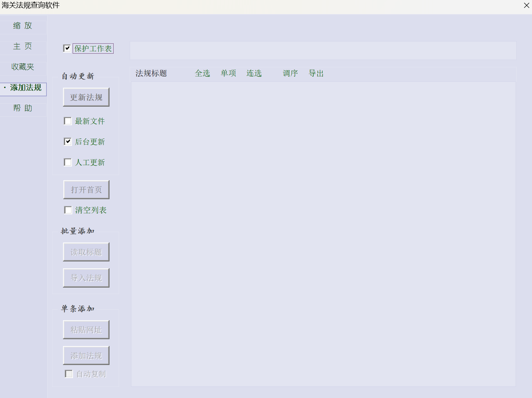The image size is (532, 398).
Task: Select the 添加法规 sidebar tab
Action: [23, 88]
